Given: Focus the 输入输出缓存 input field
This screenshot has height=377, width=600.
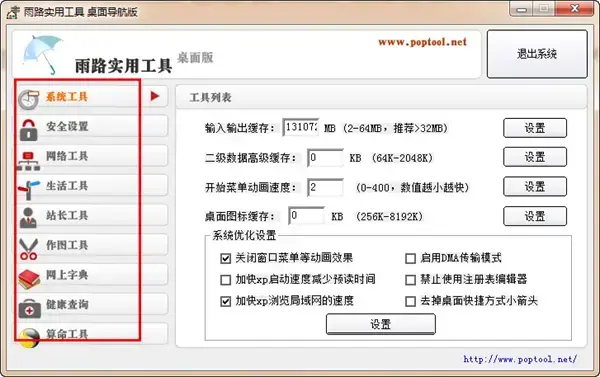Looking at the screenshot, I should pyautogui.click(x=301, y=127).
